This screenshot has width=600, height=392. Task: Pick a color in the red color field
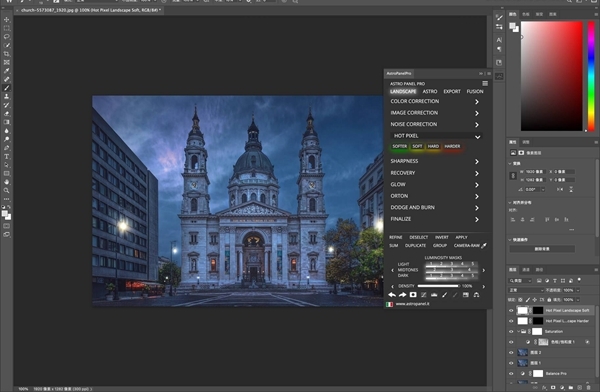pyautogui.click(x=551, y=76)
